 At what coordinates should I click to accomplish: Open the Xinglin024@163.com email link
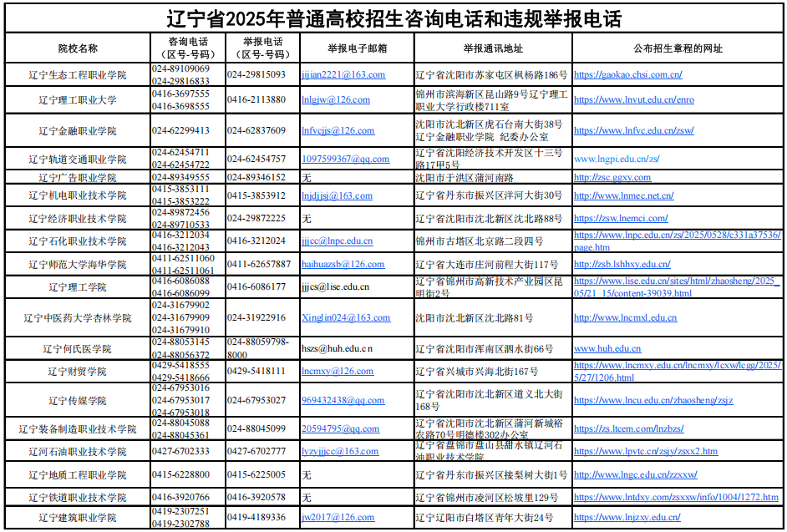346,317
